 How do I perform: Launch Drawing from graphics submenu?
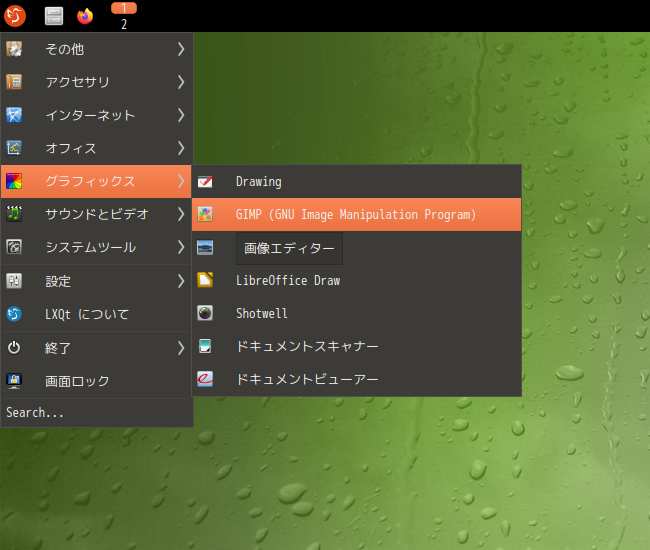[x=357, y=182]
